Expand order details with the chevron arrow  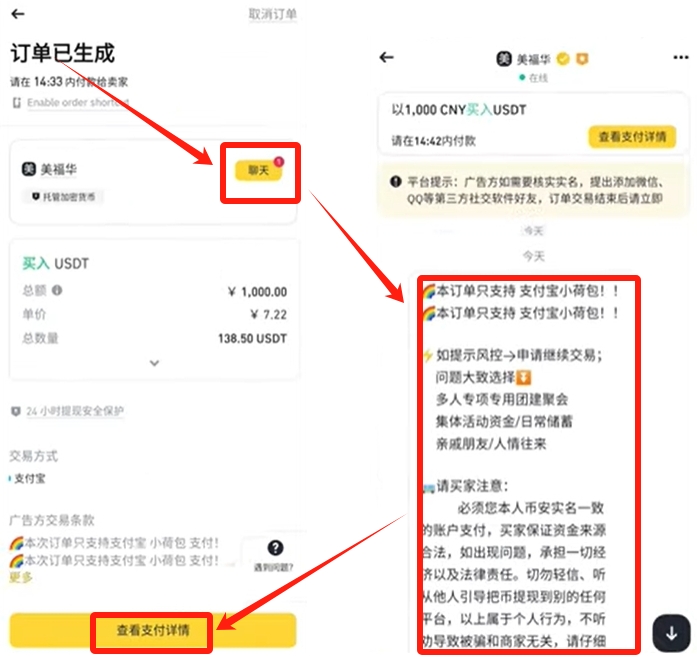click(x=154, y=363)
